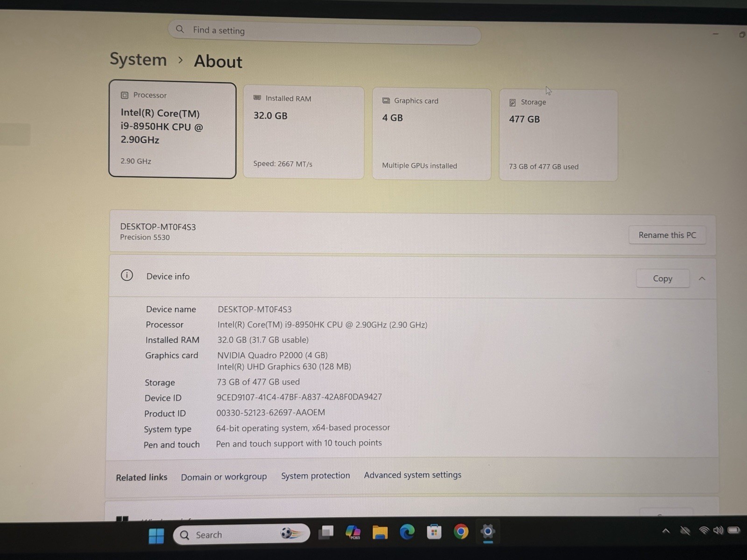Click the processor value i9-8950HK row

point(322,325)
